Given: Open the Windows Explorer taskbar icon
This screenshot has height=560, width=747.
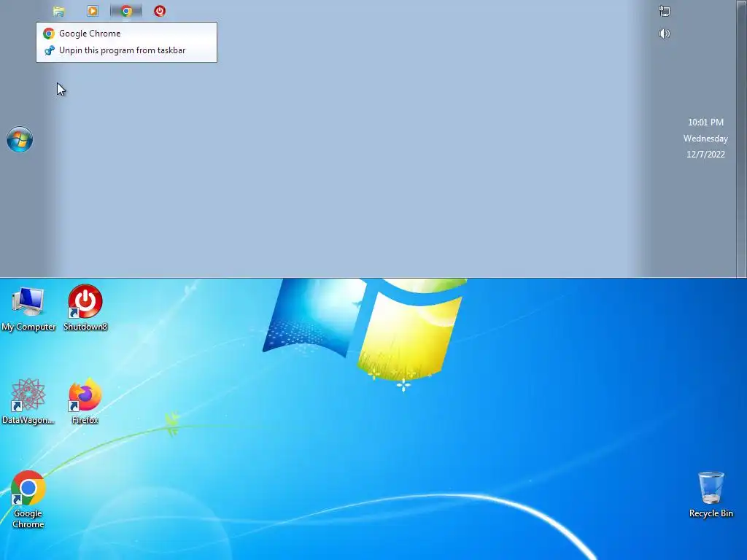Looking at the screenshot, I should (x=58, y=11).
